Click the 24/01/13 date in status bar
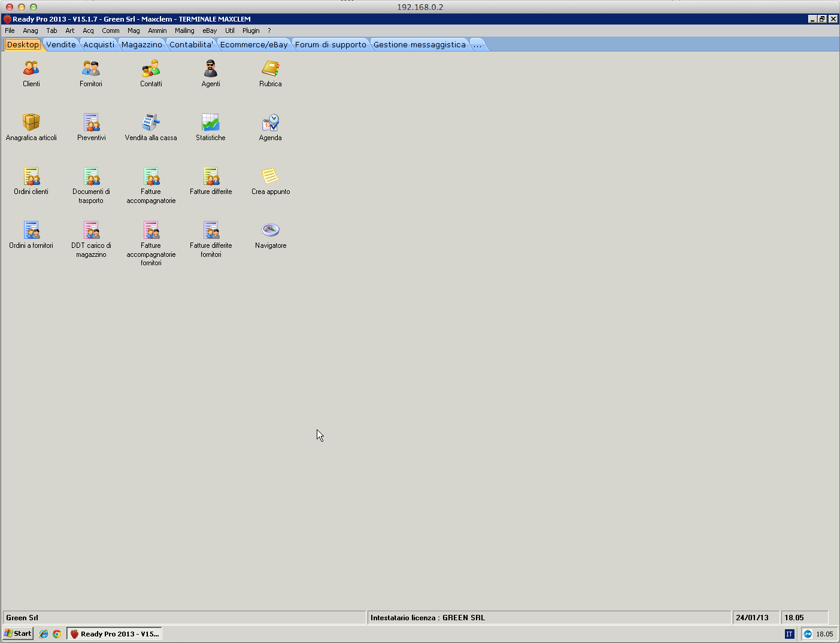The height and width of the screenshot is (643, 840). 752,618
